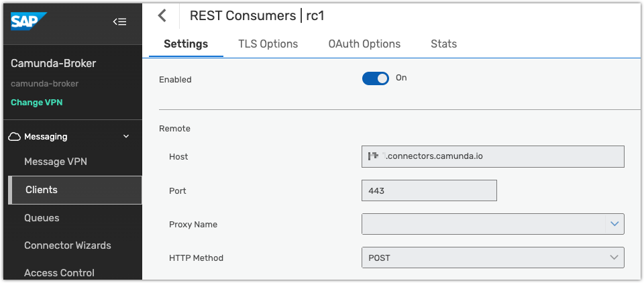The image size is (644, 283).
Task: Toggle the Enabled switch off
Action: [376, 78]
